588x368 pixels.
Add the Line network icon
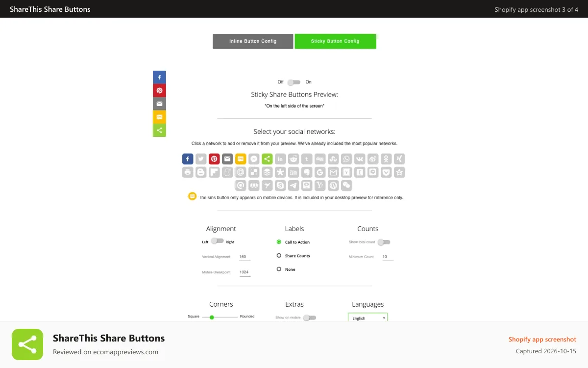[373, 172]
